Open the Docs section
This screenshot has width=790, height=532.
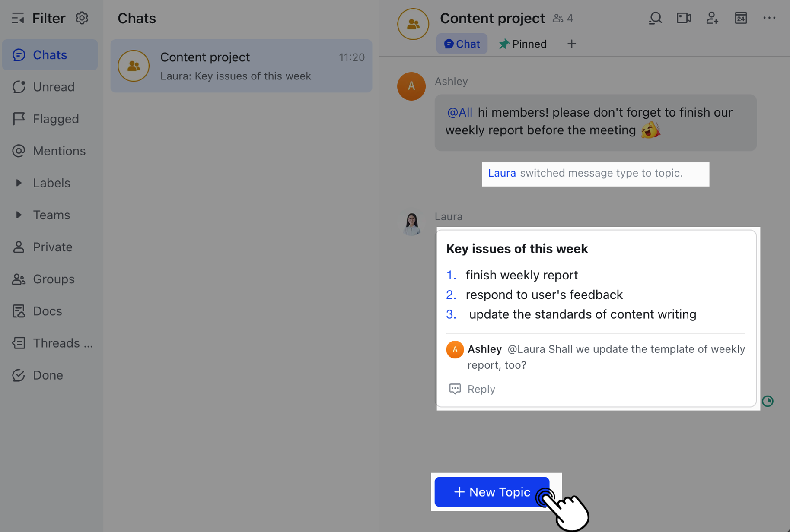point(47,311)
